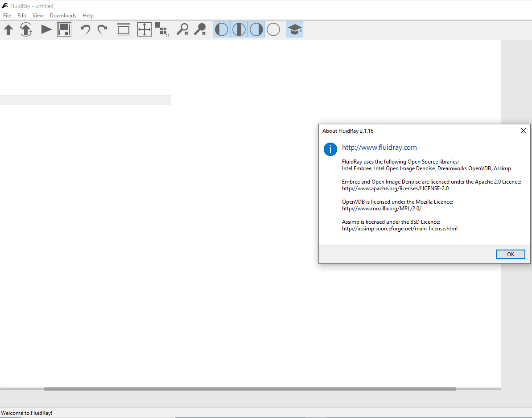Toggle the center-stripe filled circle button
Viewport: 532px width, 418px height.
[x=239, y=30]
